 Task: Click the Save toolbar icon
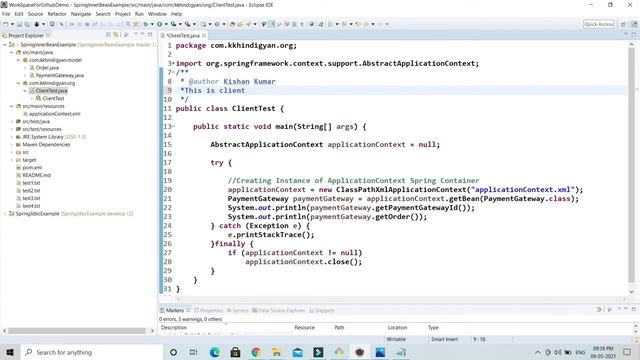[19, 24]
